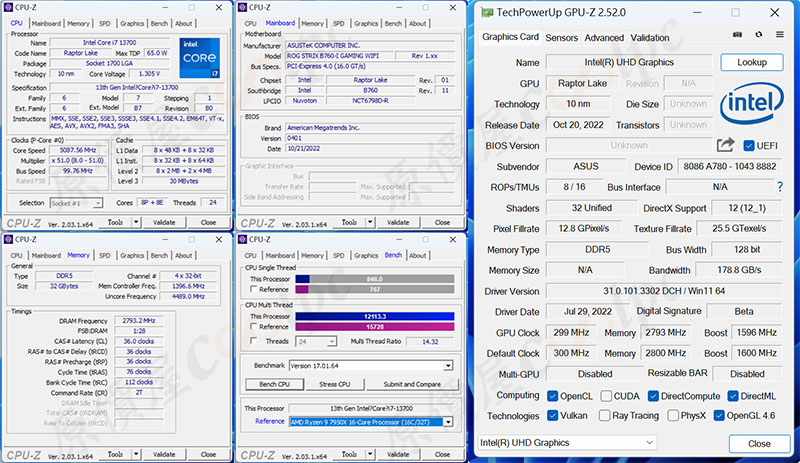This screenshot has width=800, height=463.
Task: Click the BIOS Date value 10/21/2022
Action: tap(370, 149)
